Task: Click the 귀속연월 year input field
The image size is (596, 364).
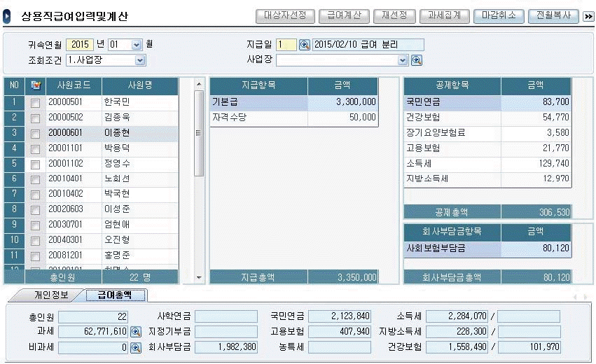Action: coord(81,45)
